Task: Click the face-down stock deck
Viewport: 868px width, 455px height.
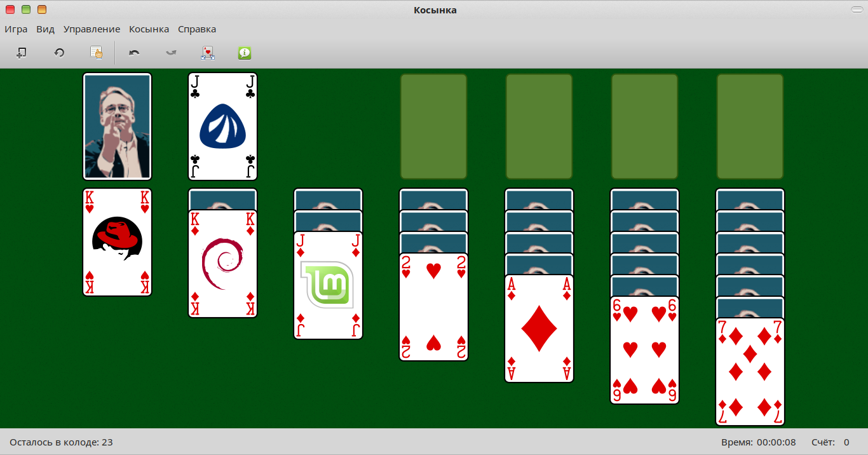Action: point(117,126)
